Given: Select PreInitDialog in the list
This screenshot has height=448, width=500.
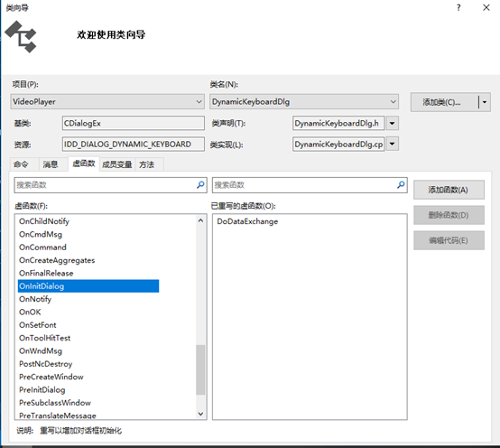Looking at the screenshot, I should [42, 390].
